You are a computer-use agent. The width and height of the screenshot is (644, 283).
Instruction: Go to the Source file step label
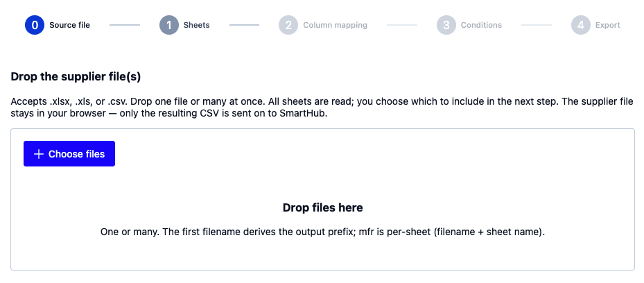70,25
